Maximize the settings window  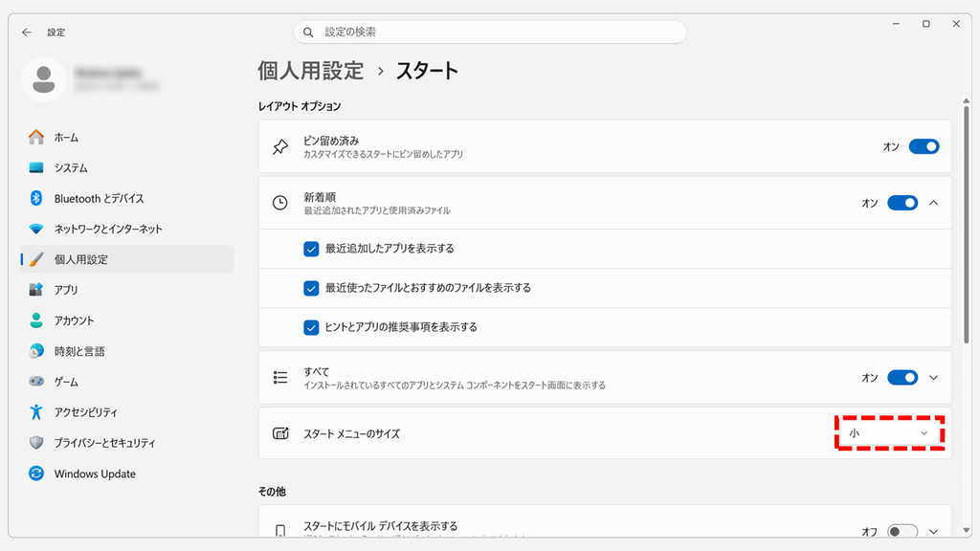926,24
